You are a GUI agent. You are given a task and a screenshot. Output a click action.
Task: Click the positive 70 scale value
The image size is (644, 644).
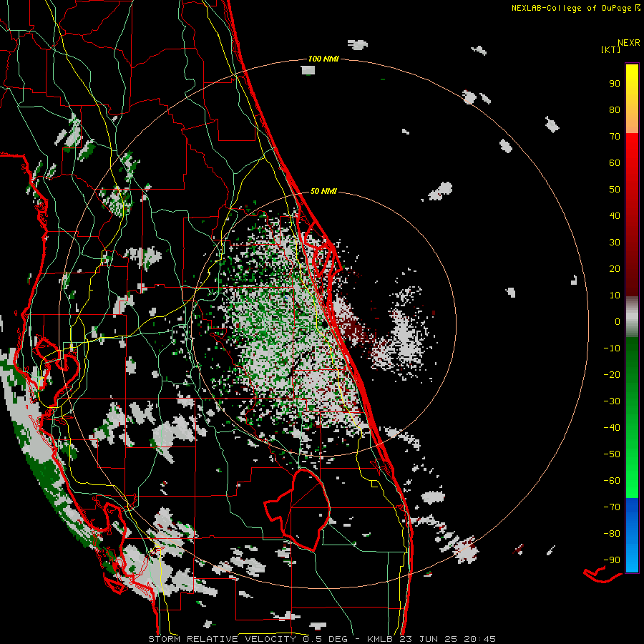615,137
